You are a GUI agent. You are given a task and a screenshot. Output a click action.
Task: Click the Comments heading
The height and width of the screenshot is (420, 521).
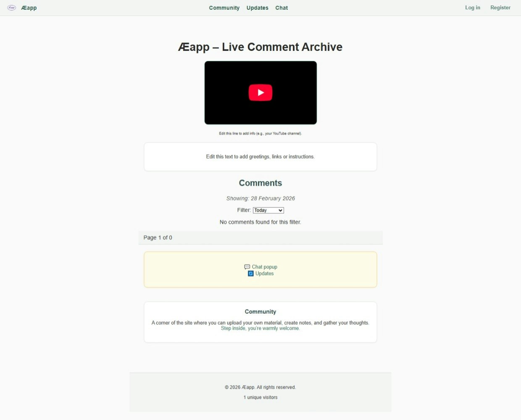tap(260, 183)
